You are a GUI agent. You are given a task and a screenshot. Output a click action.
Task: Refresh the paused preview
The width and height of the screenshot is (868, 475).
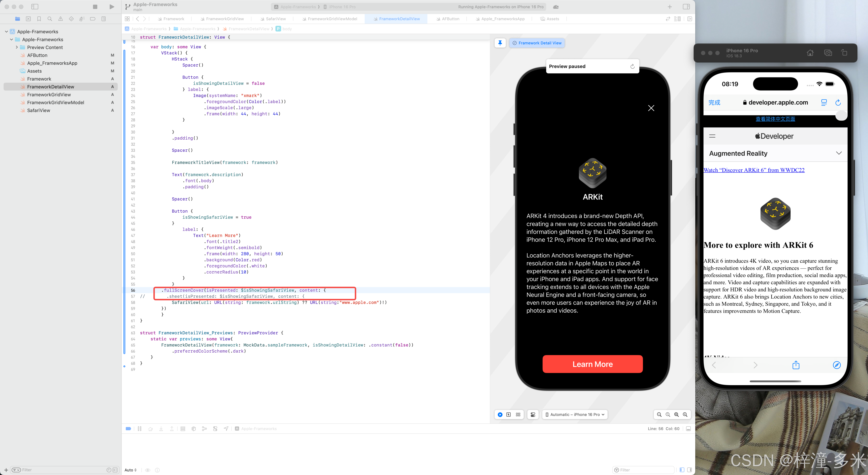(632, 66)
